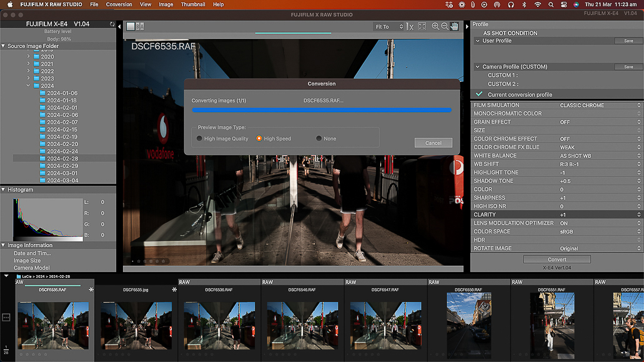Open the View menu

tap(146, 4)
